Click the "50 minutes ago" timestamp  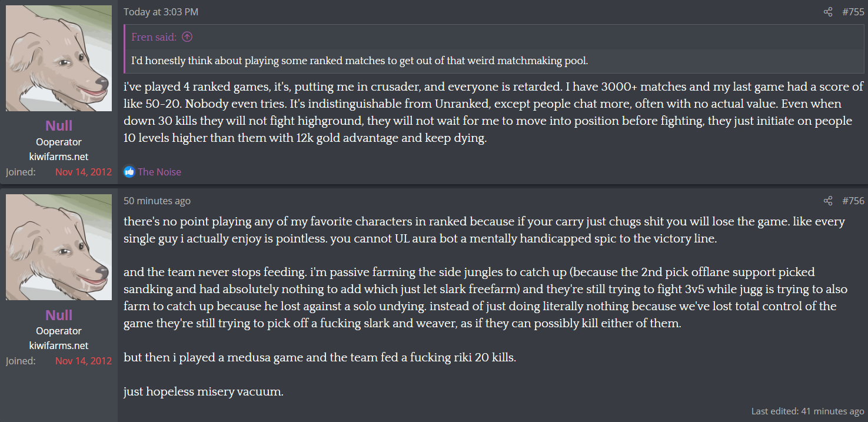(x=157, y=201)
